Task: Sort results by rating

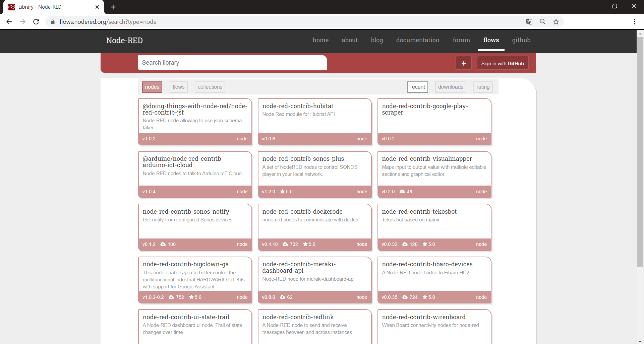Action: (483, 87)
